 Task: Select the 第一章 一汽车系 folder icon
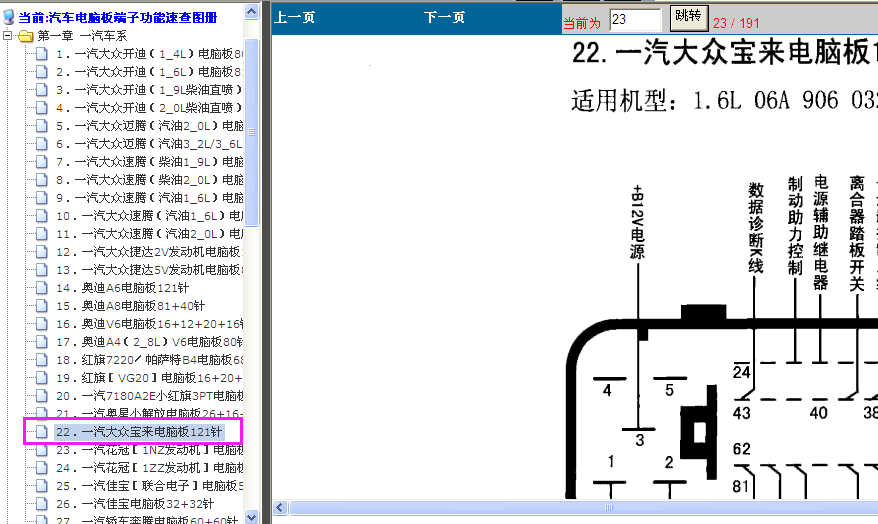(x=26, y=36)
